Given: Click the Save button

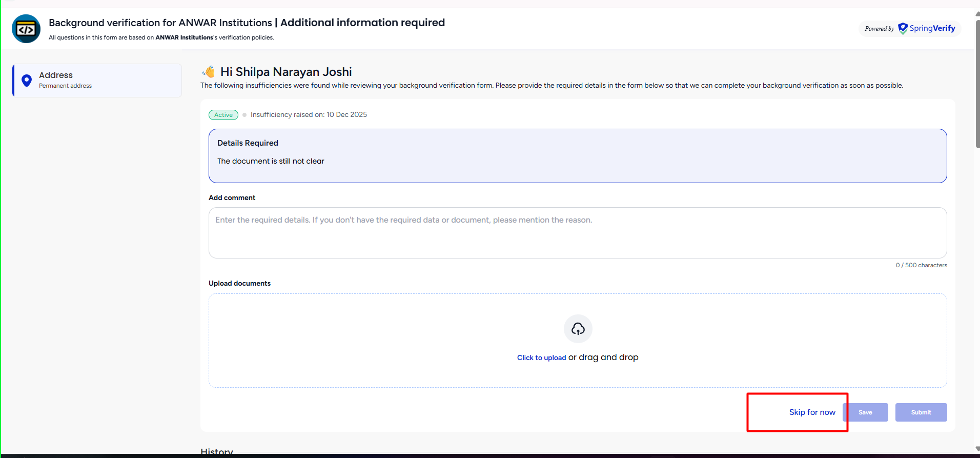Looking at the screenshot, I should point(865,412).
